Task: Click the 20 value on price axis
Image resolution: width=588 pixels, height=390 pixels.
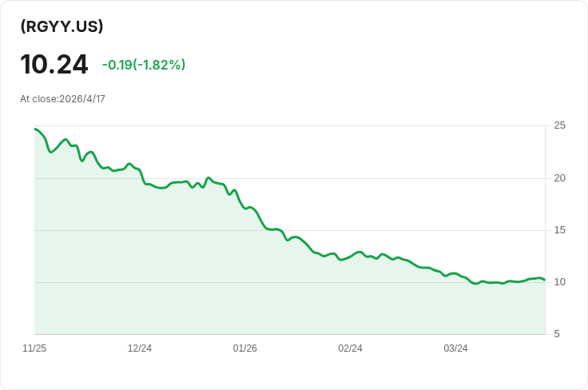Action: (559, 178)
